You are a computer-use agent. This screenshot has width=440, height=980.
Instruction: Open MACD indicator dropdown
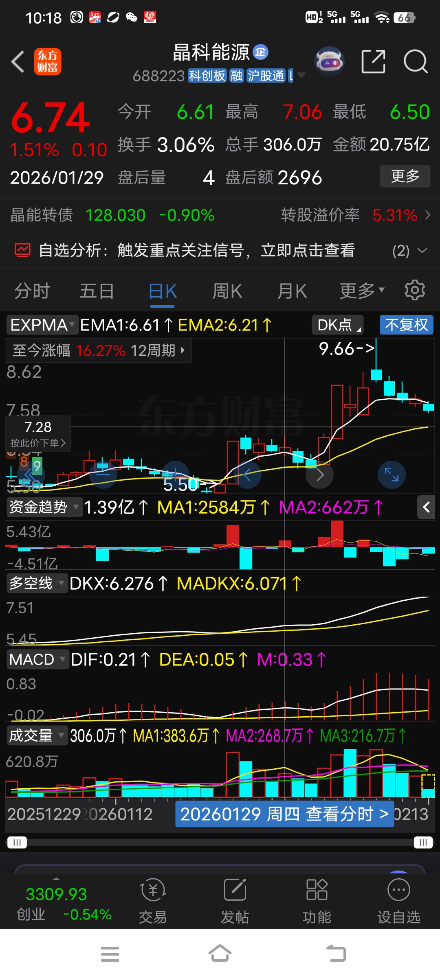[37, 659]
